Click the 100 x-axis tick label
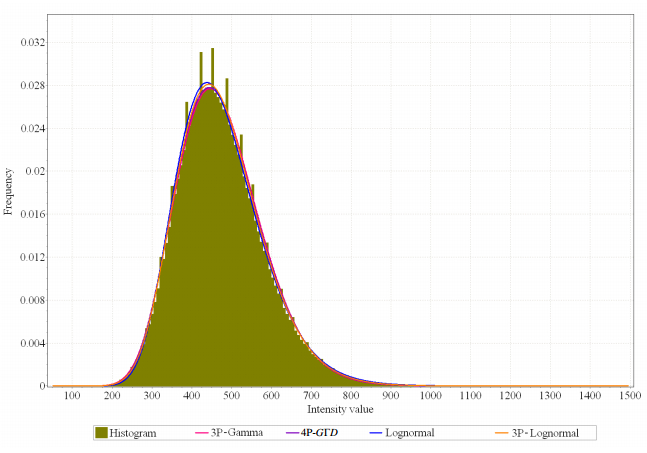This screenshot has height=453, width=647. (x=71, y=397)
